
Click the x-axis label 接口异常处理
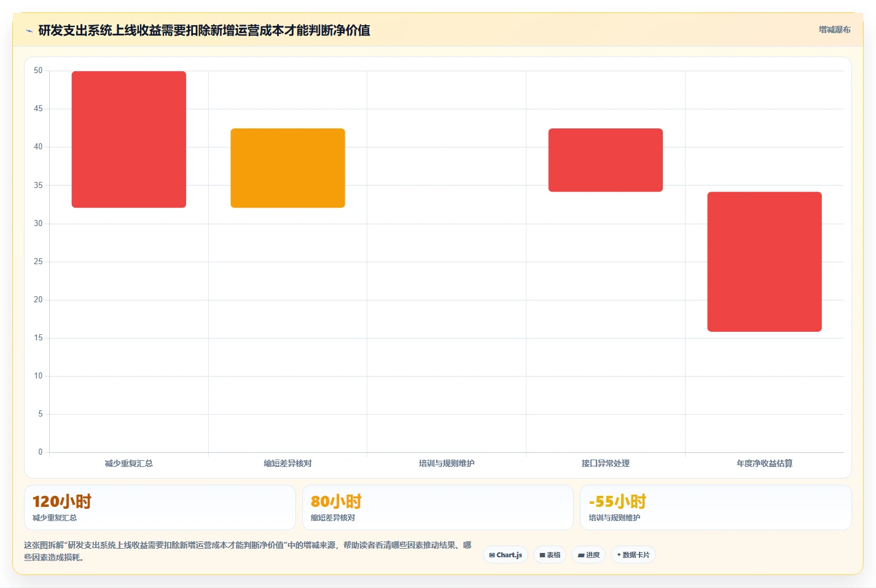pos(606,463)
